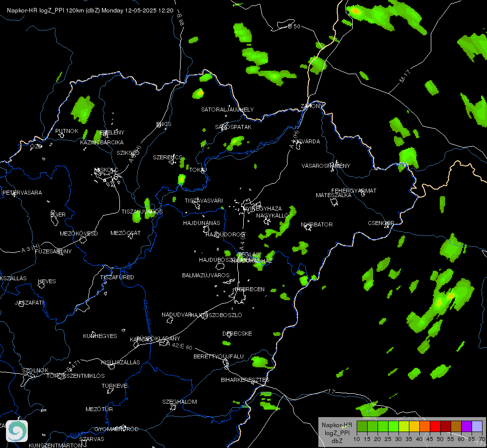Click the HEVES town label
Viewport: 487px width, 448px height.
pos(47,281)
